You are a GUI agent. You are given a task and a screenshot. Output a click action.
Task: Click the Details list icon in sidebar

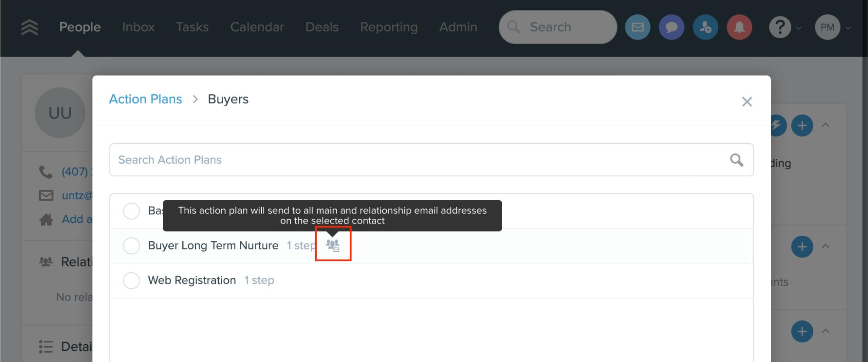coord(46,346)
